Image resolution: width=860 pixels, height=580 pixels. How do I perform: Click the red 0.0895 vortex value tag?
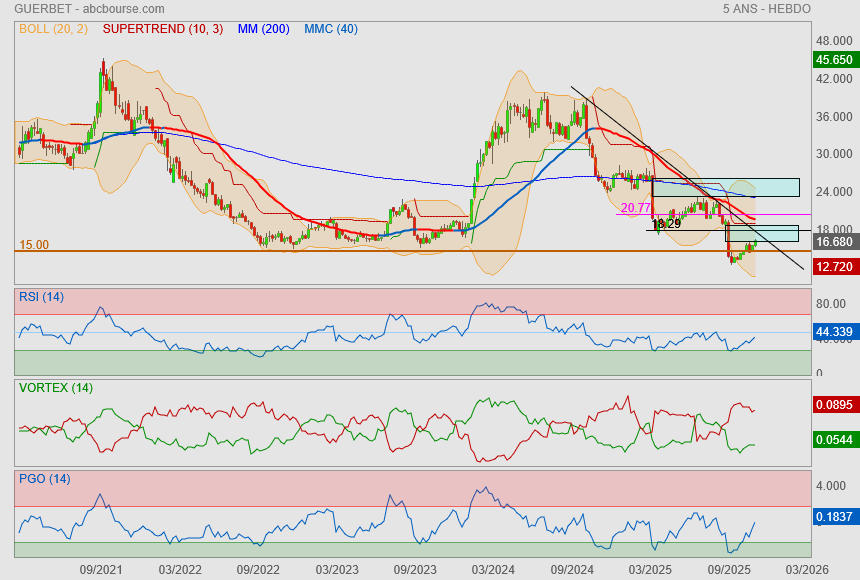click(x=835, y=405)
